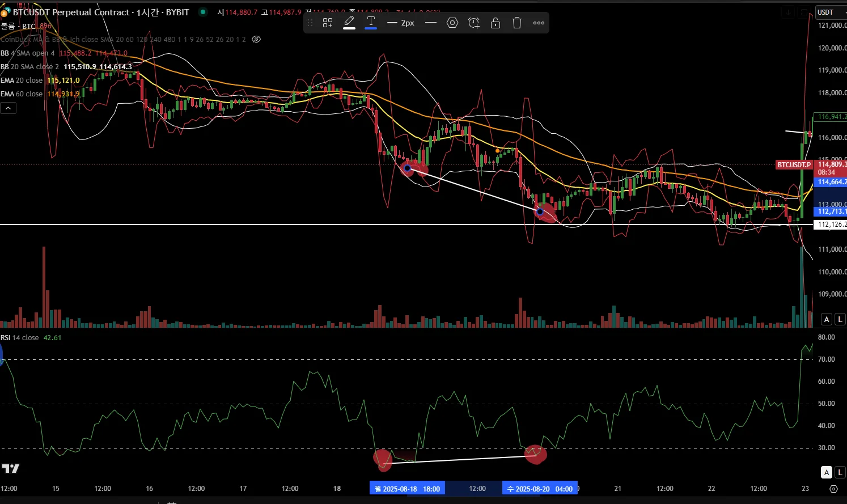Click the orange dot marker on the chart

498,150
